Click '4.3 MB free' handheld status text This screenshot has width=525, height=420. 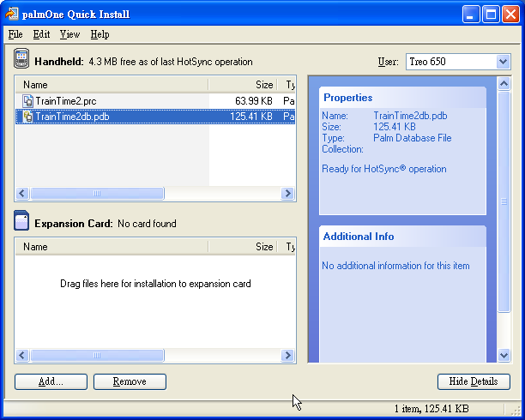click(171, 62)
